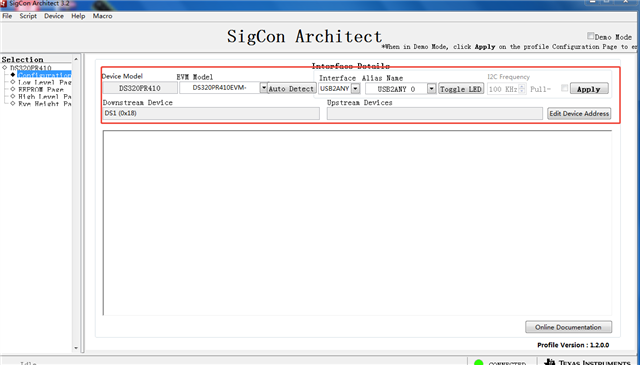Expand the Alias Name dropdown arrow
640x365 pixels.
[x=431, y=89]
